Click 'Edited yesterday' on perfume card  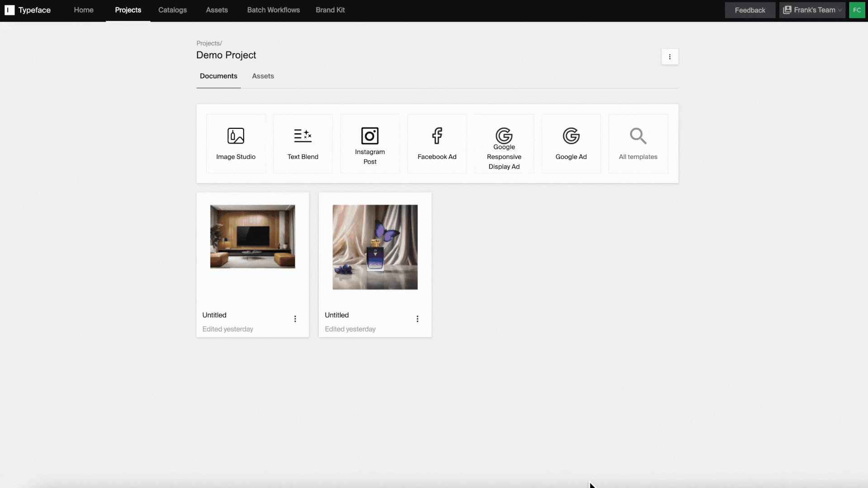[x=350, y=329]
